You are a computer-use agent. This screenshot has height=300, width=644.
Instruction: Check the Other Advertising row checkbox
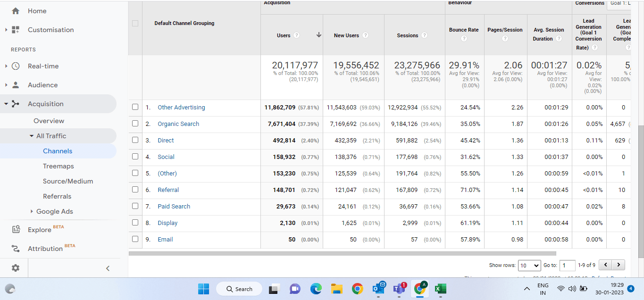point(135,107)
